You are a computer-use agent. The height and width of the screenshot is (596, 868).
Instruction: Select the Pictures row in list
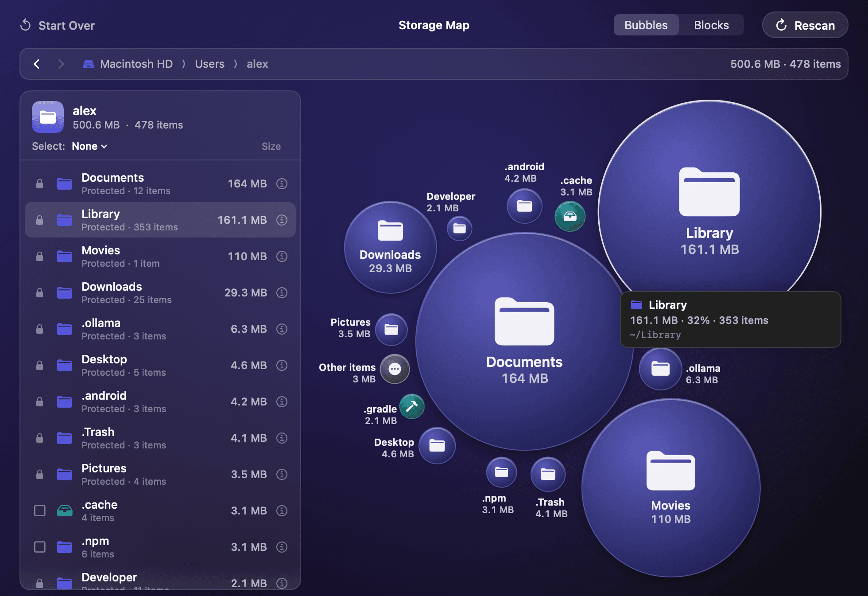point(160,474)
